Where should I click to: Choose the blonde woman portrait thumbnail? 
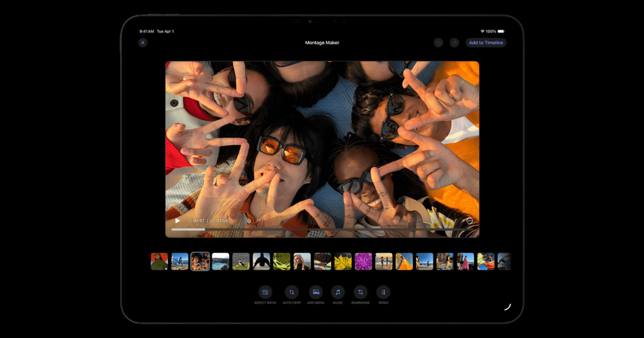pyautogui.click(x=302, y=261)
